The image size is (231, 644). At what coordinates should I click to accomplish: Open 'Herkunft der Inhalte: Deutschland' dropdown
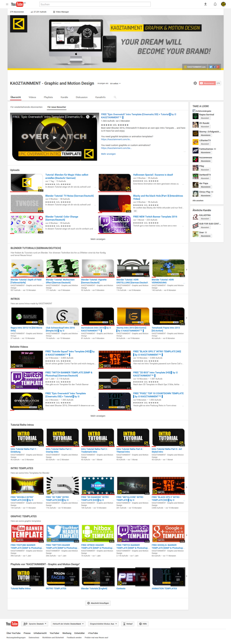coord(68,624)
